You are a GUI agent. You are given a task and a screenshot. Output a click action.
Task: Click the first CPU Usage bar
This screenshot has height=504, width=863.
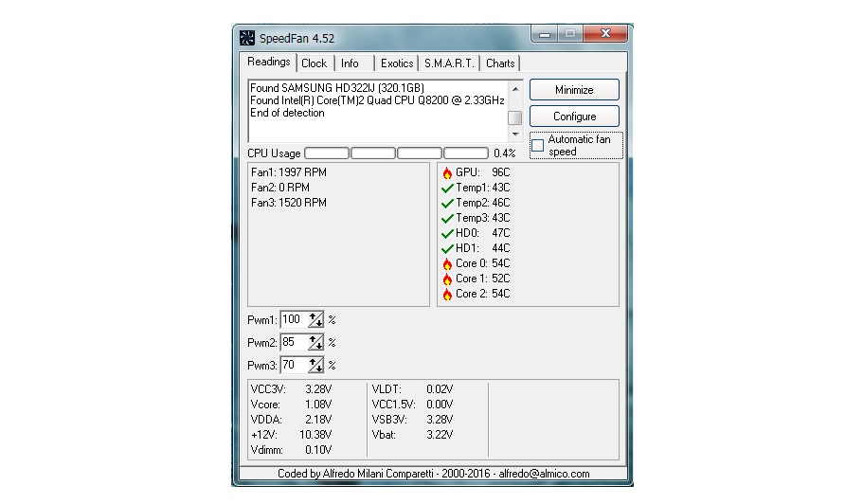327,153
